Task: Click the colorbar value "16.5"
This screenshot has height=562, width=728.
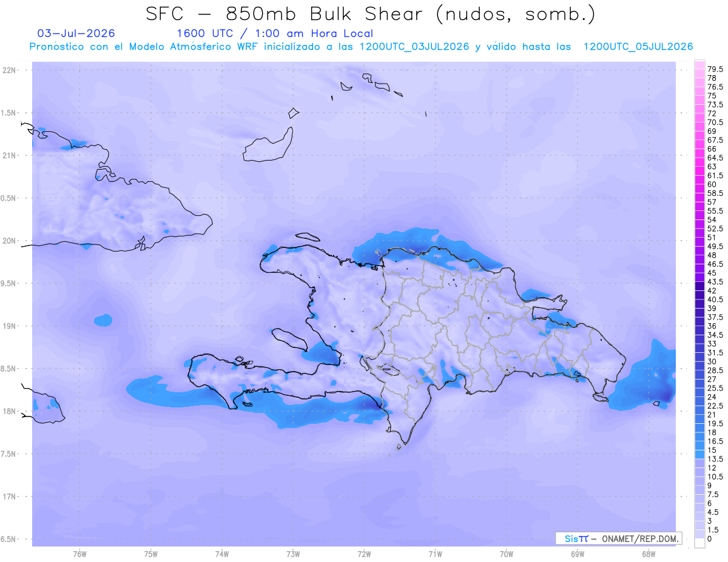Action: point(716,441)
